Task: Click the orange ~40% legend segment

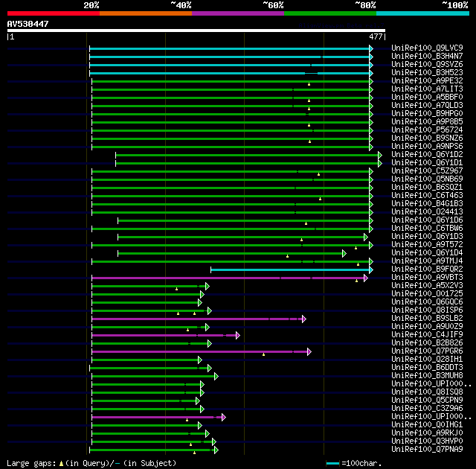Action: (146, 13)
